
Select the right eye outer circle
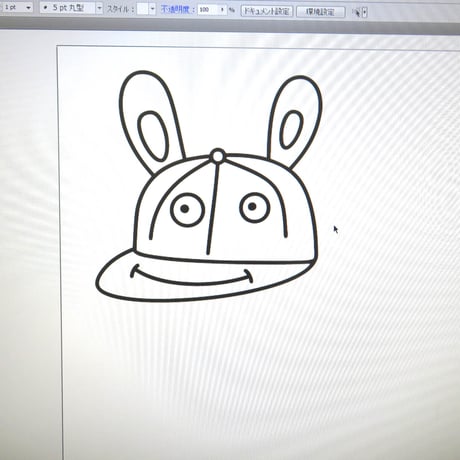[254, 207]
